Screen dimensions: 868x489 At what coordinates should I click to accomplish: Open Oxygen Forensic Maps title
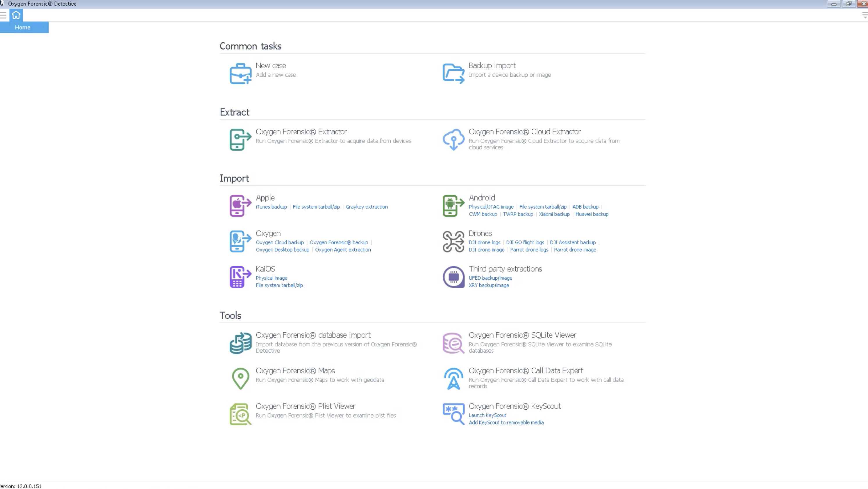coord(295,371)
